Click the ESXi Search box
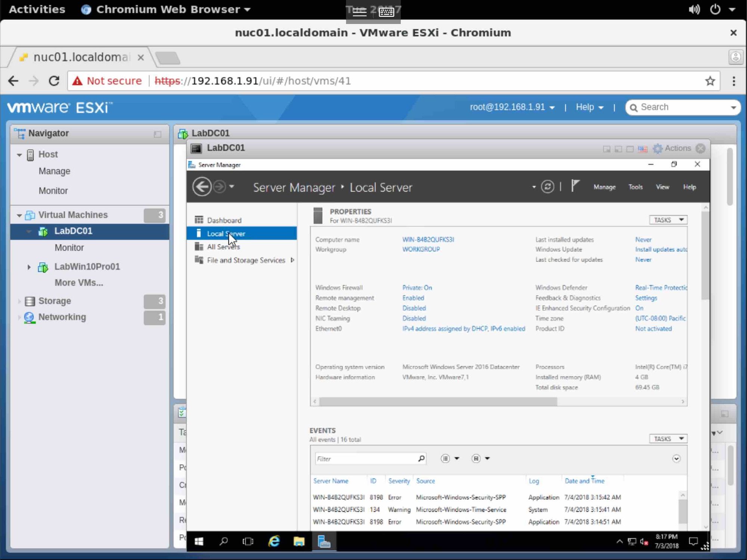The height and width of the screenshot is (560, 747). point(683,107)
